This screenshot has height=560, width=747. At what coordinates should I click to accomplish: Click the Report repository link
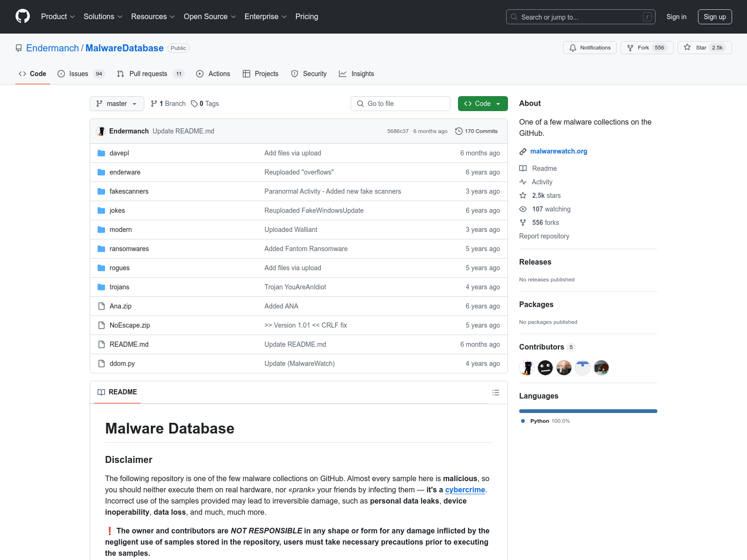coord(544,236)
